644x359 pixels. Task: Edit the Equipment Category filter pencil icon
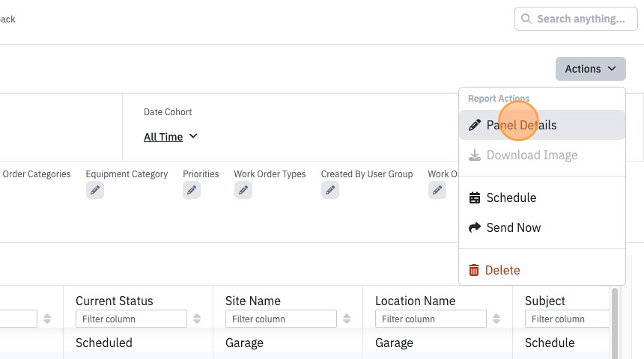[x=95, y=191]
